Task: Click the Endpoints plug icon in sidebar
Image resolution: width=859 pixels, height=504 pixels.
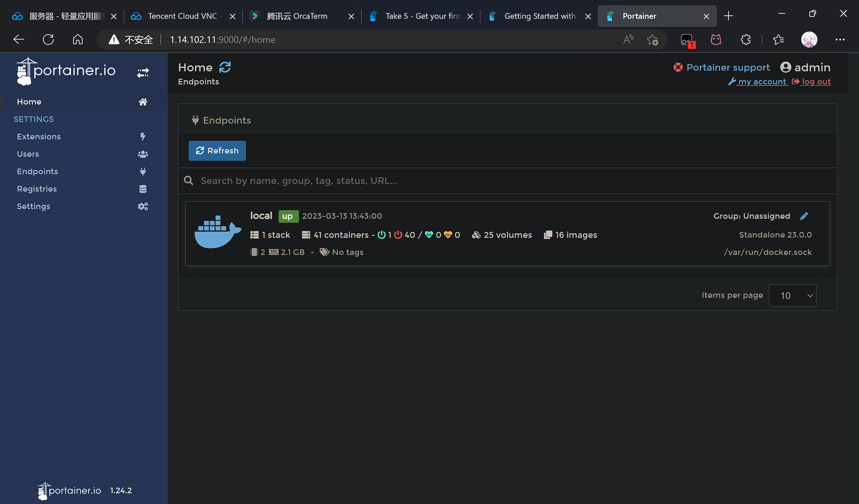Action: pos(143,171)
